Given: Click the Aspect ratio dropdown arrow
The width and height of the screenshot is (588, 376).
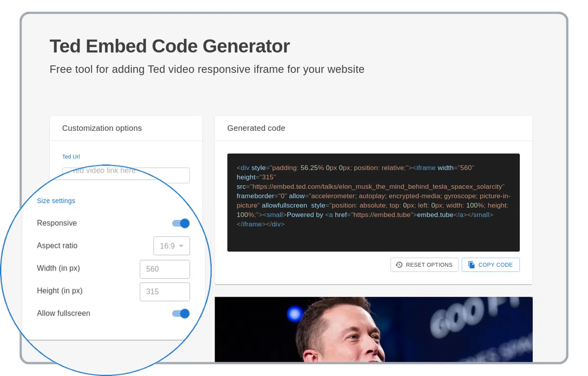Looking at the screenshot, I should pyautogui.click(x=181, y=246).
